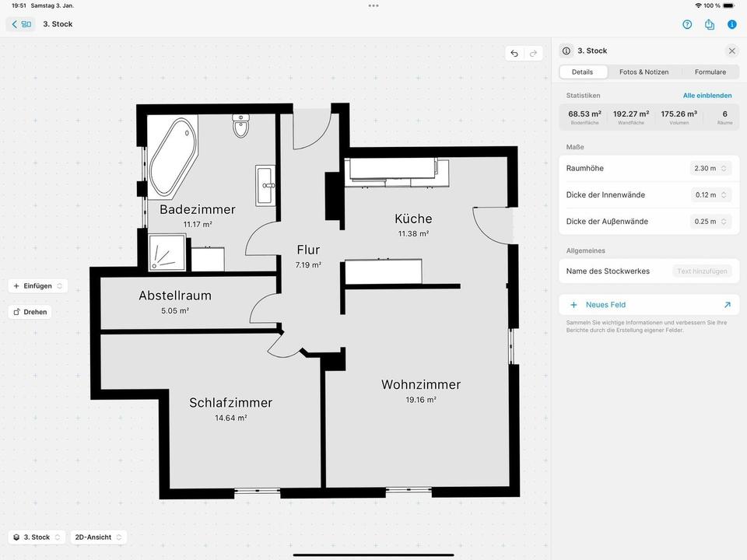747x560 pixels.
Task: Open the 2D-Ansicht view selector
Action: 98,537
